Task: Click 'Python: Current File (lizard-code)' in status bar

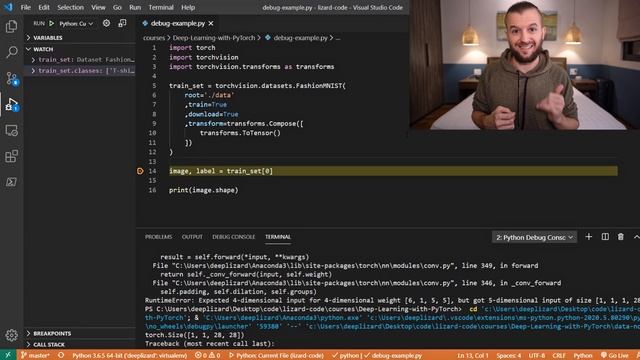Action: pyautogui.click(x=276, y=355)
